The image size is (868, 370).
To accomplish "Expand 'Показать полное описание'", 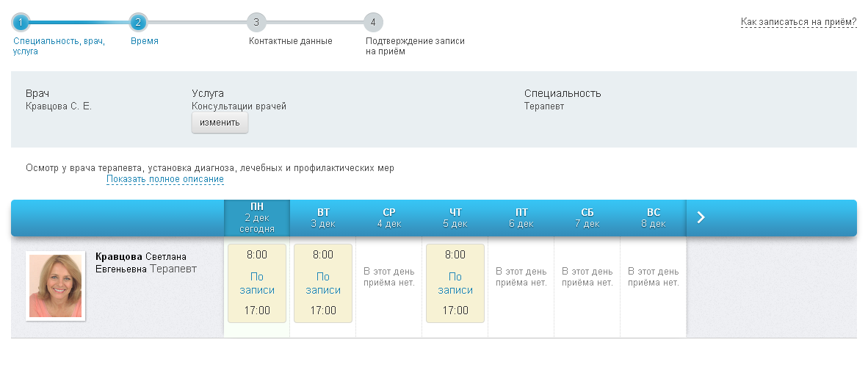I will 164,179.
